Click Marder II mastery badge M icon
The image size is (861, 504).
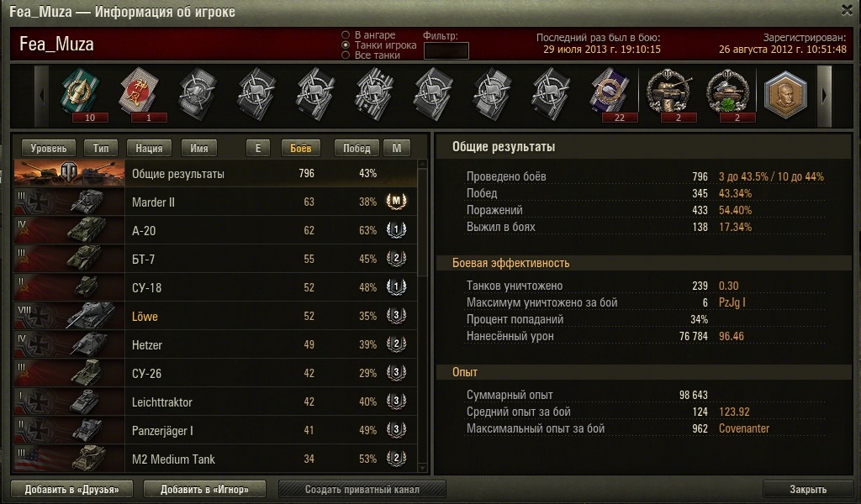396,202
